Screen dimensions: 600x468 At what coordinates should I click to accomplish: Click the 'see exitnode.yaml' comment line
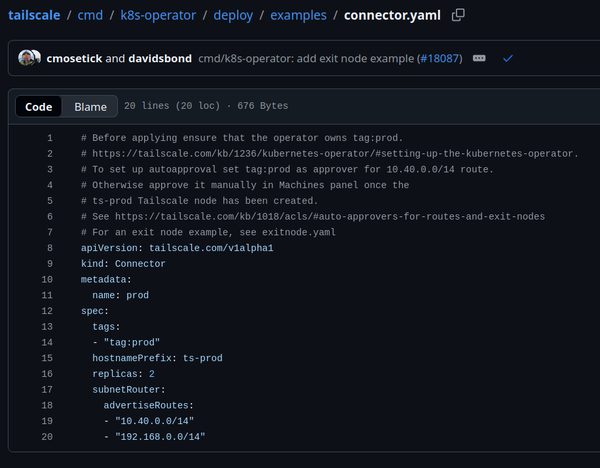click(208, 232)
